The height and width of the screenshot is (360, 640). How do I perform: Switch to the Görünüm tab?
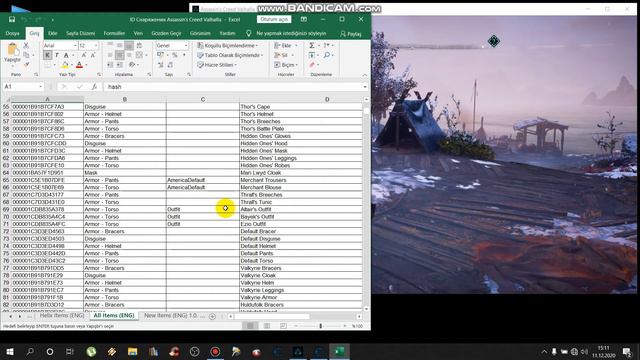[200, 33]
